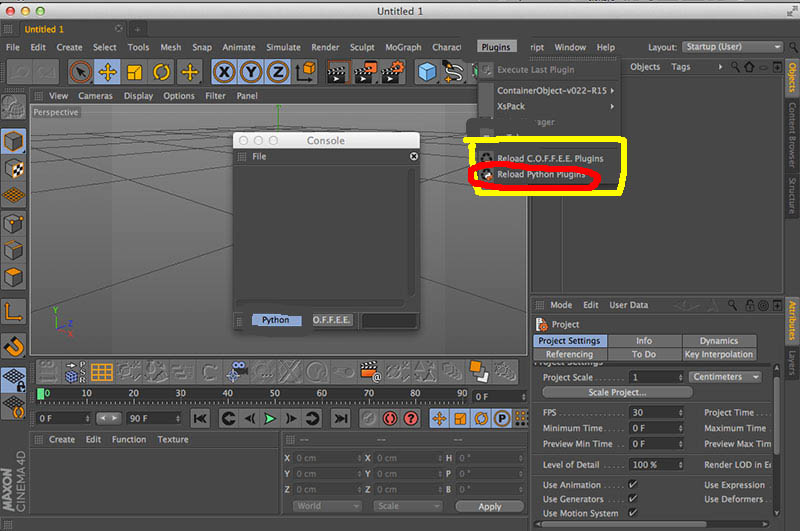This screenshot has height=531, width=800.
Task: Select the Rotate tool in the top toolbar
Action: (x=161, y=72)
